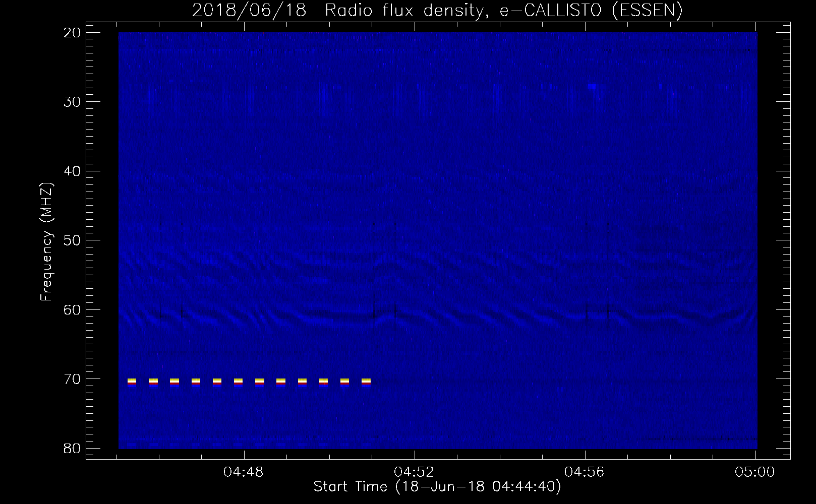The height and width of the screenshot is (504, 816).
Task: Click the '04:52' time tick label
Action: pyautogui.click(x=414, y=472)
